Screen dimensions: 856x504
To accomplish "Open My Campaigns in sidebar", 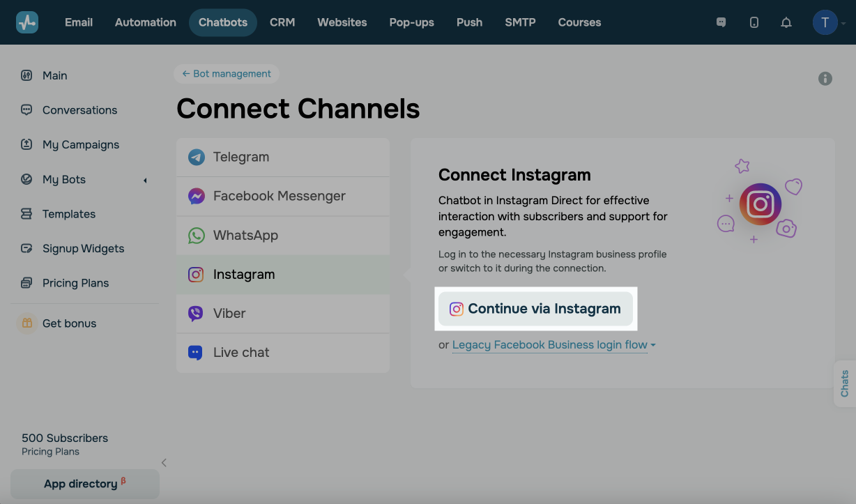I will click(81, 144).
